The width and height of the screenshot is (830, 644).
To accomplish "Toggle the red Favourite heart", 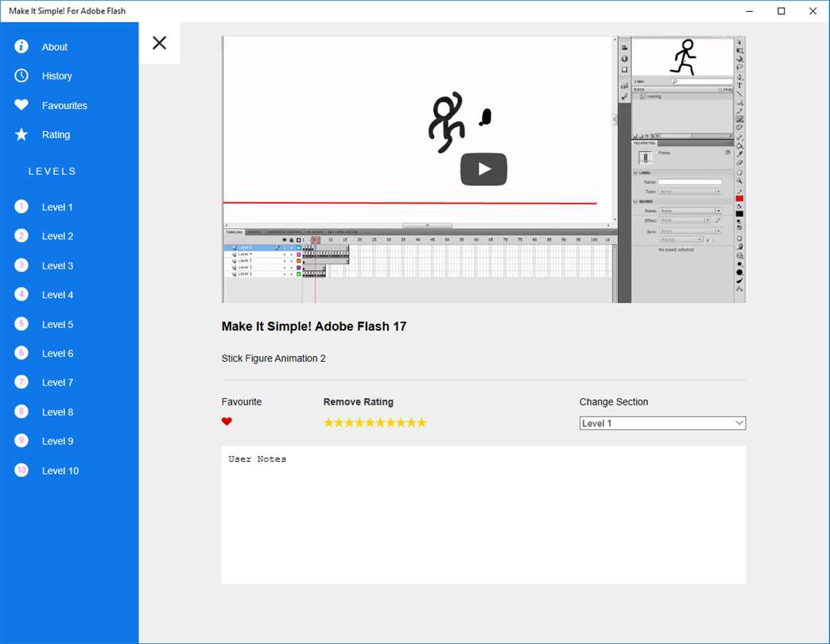I will pyautogui.click(x=227, y=421).
